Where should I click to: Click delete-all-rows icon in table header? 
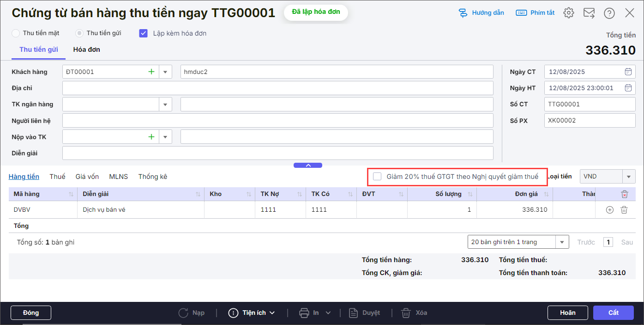point(624,194)
